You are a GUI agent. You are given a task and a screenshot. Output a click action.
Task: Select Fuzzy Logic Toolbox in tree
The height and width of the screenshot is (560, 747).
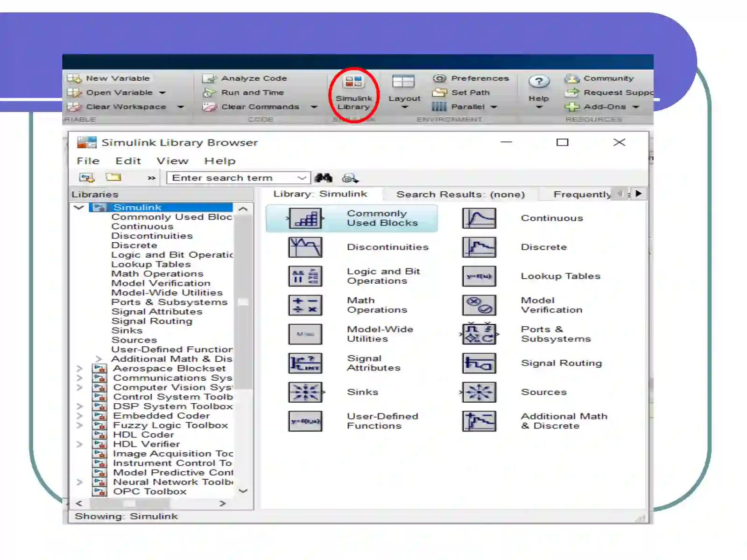(170, 425)
